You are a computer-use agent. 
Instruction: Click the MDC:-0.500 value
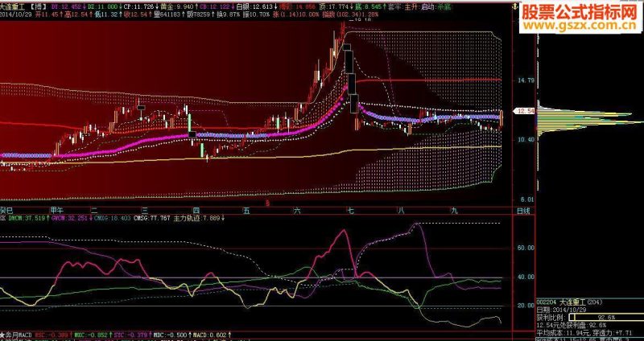pos(171,335)
